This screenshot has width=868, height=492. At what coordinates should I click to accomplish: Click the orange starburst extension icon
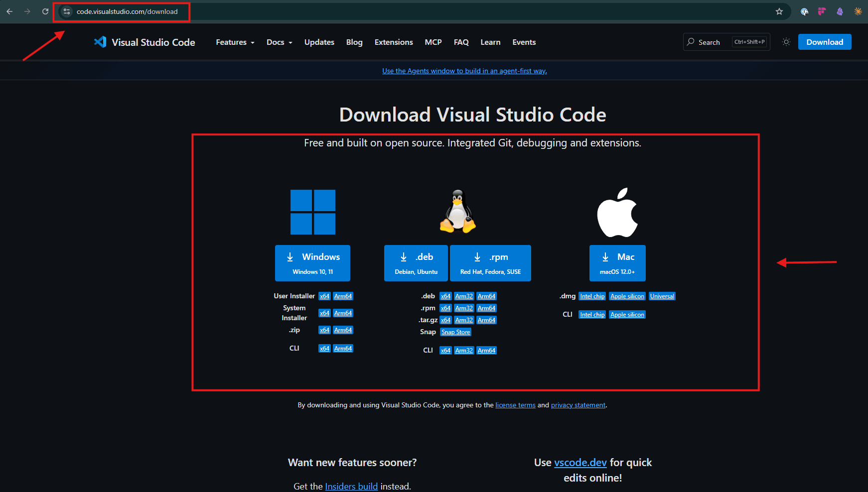pyautogui.click(x=858, y=11)
